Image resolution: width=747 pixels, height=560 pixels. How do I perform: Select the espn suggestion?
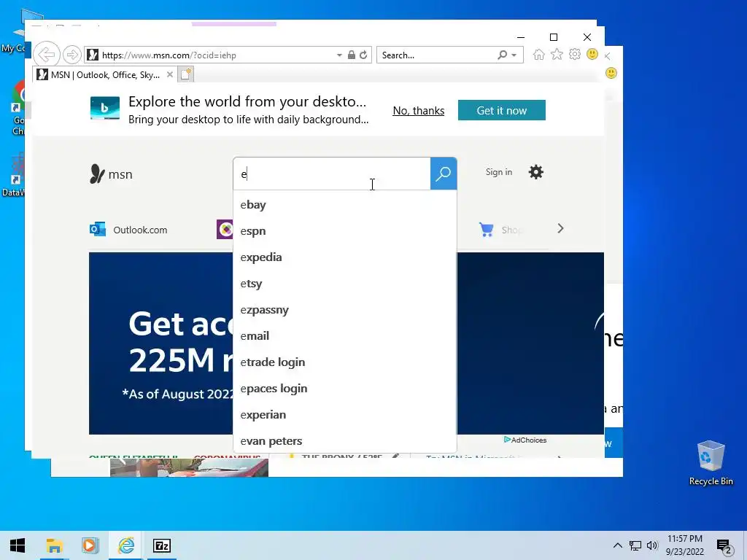345,231
